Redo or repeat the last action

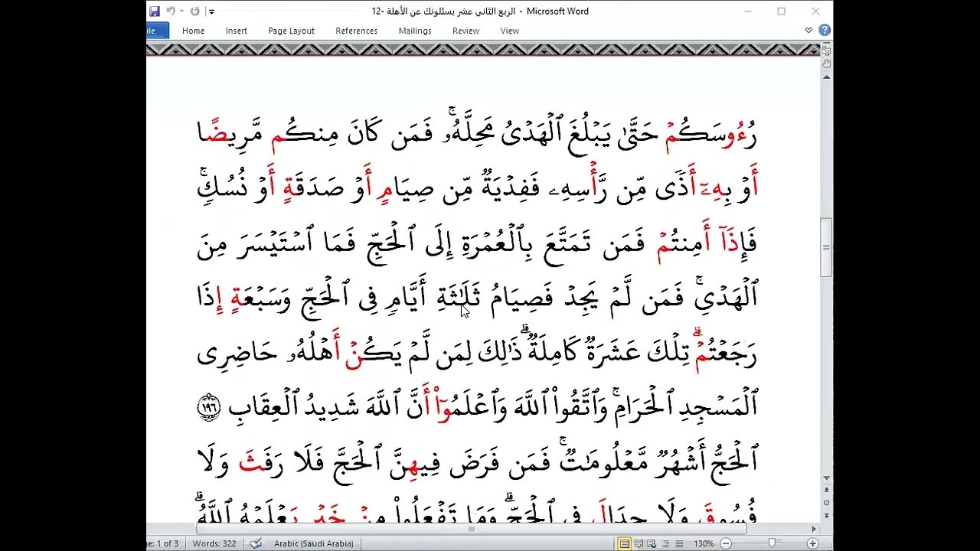point(194,11)
